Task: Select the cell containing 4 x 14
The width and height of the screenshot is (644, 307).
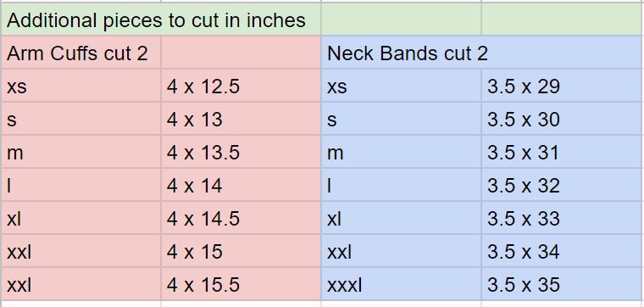Action: click(241, 186)
